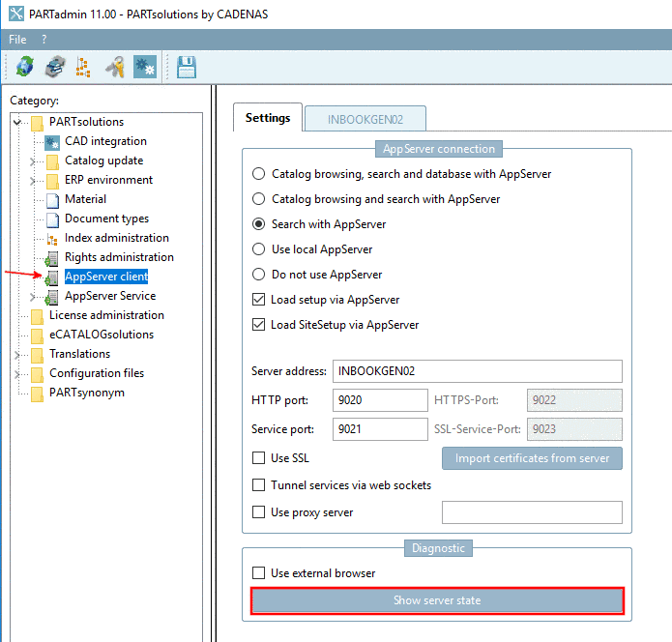The height and width of the screenshot is (642, 672).
Task: Click the Document types page icon
Action: (x=52, y=219)
